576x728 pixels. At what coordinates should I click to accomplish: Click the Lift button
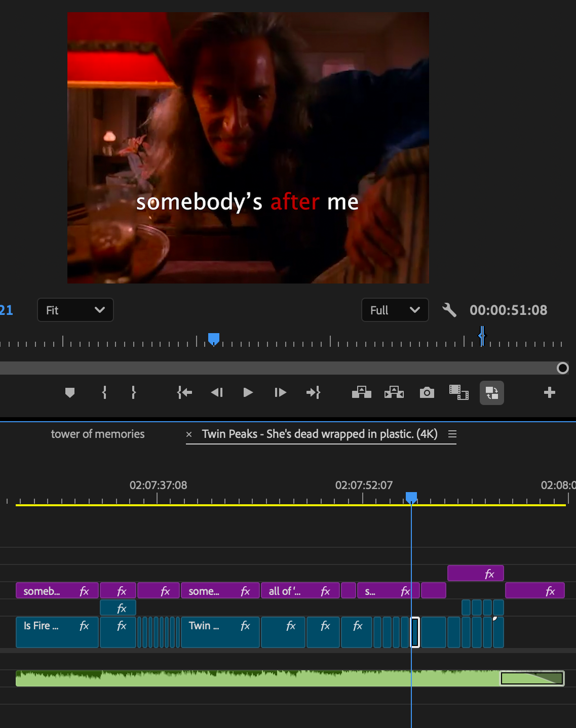point(362,392)
